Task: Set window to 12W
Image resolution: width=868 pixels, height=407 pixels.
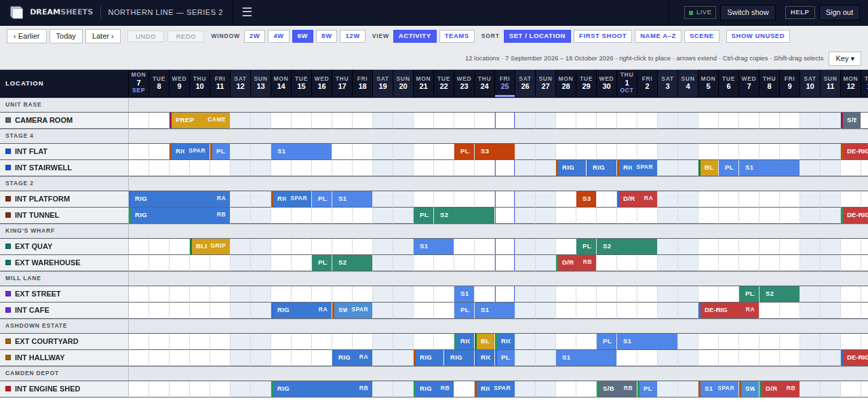Action: tap(353, 36)
